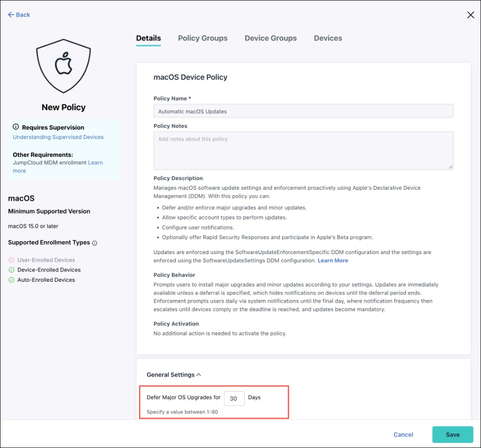This screenshot has height=448, width=481.
Task: Click the Cancel button
Action: (403, 434)
